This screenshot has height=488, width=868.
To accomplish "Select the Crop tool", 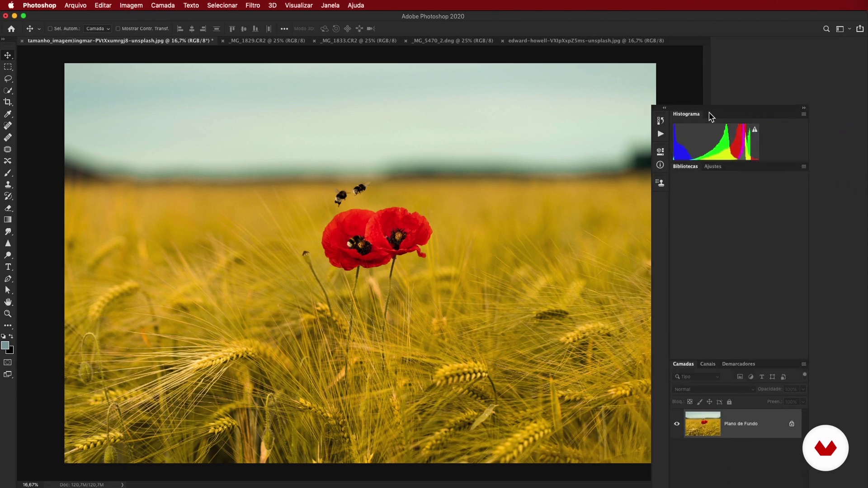I will tap(8, 102).
